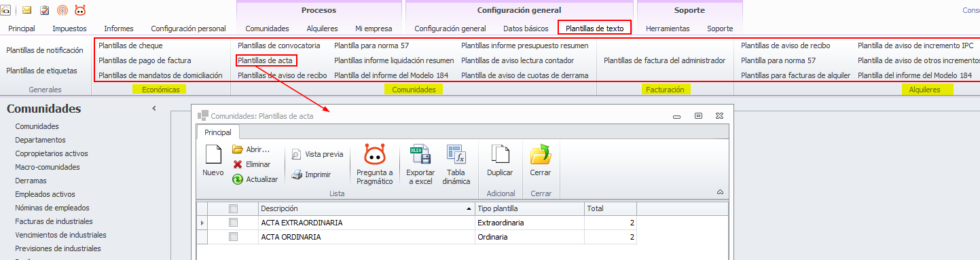The width and height of the screenshot is (980, 260).
Task: Click the orange broadcast antenna icon
Action: [x=62, y=10]
